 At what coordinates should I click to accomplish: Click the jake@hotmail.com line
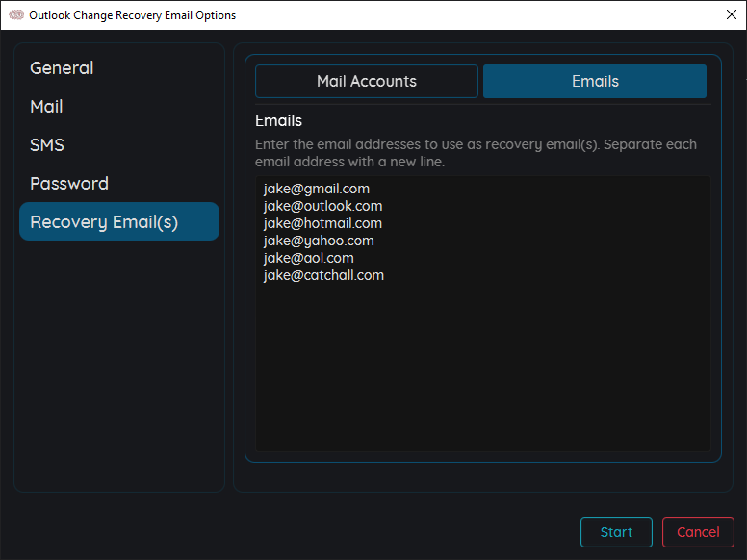[323, 223]
